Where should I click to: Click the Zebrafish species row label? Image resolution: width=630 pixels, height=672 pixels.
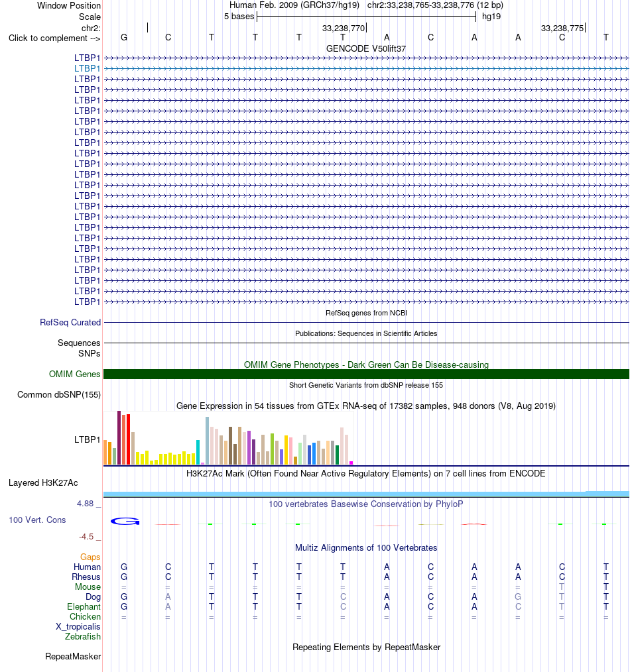coord(83,636)
